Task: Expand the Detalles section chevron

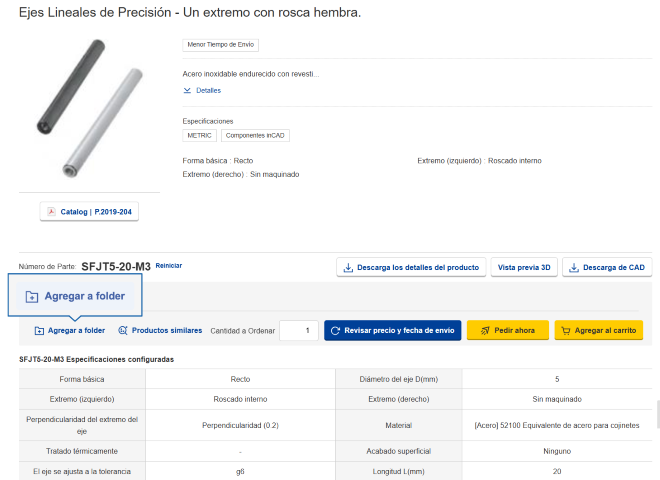Action: click(187, 90)
